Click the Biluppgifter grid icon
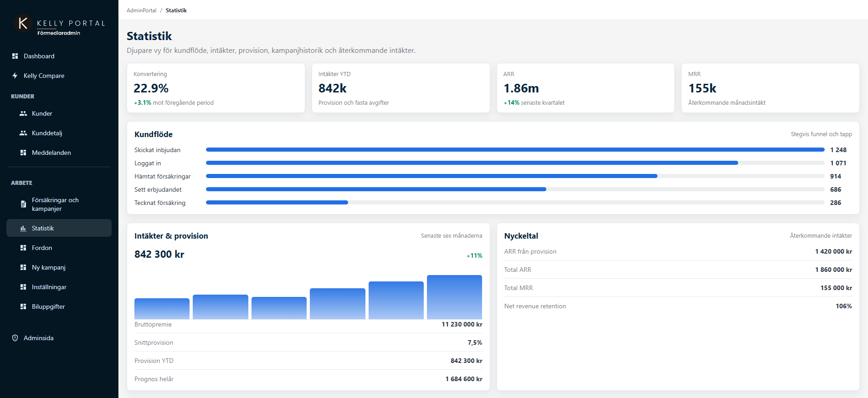 pyautogui.click(x=23, y=306)
